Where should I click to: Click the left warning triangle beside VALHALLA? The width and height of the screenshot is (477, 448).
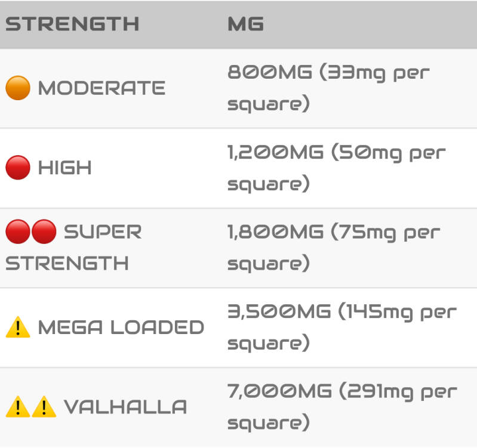pyautogui.click(x=18, y=407)
